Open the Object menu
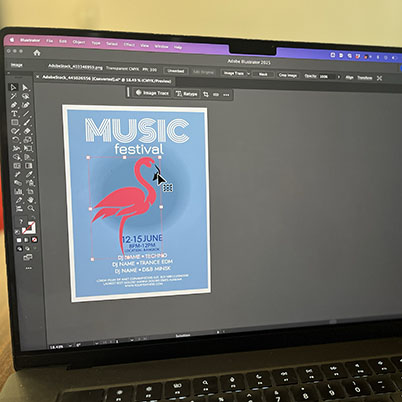Image resolution: width=402 pixels, height=402 pixels. 79,42
